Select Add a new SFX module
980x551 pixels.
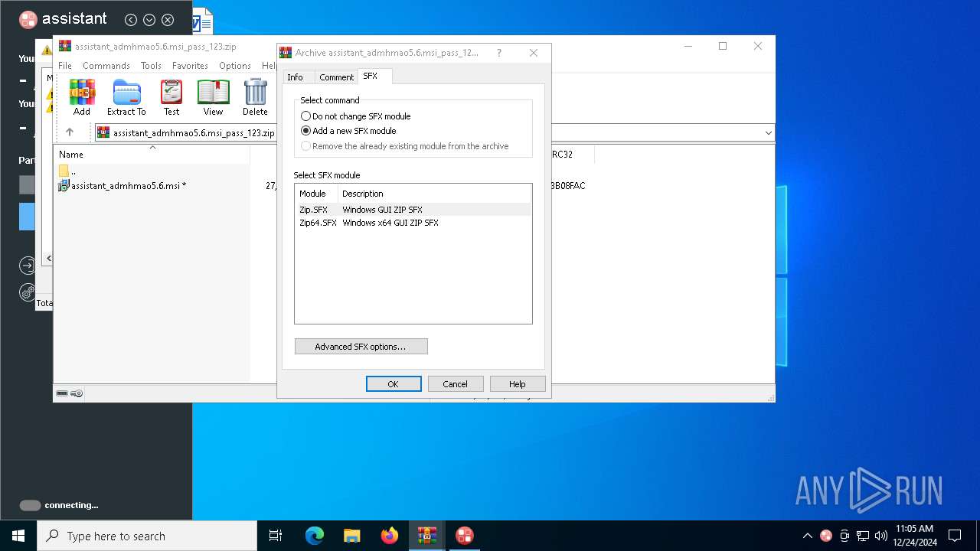click(x=348, y=131)
